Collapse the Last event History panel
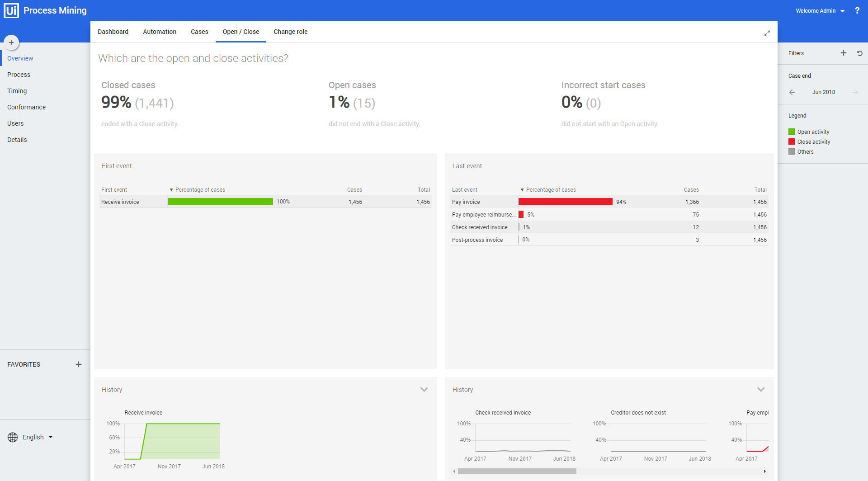The image size is (868, 481). (761, 389)
